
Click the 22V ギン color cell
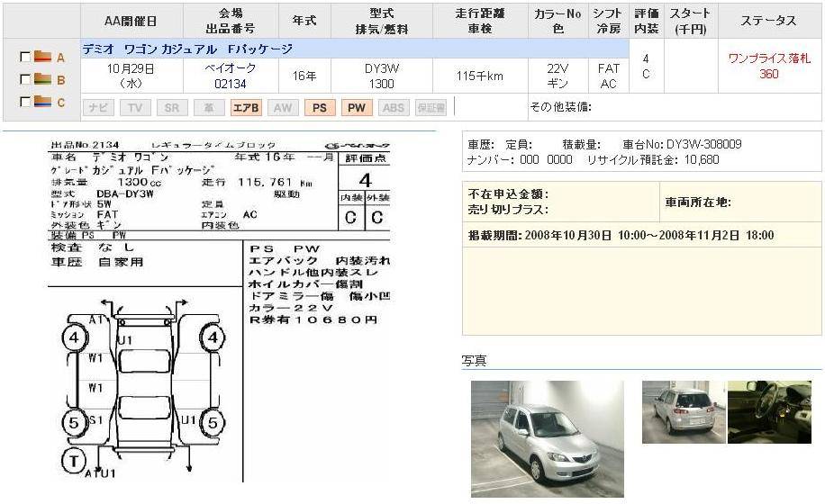[x=558, y=76]
